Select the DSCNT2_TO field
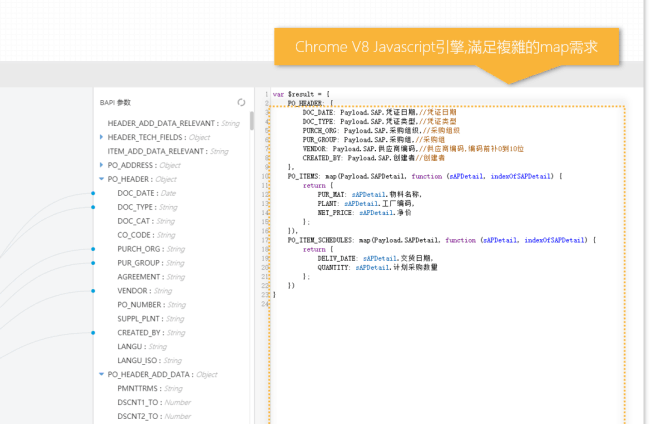Image resolution: width=651 pixels, height=424 pixels. pyautogui.click(x=154, y=416)
